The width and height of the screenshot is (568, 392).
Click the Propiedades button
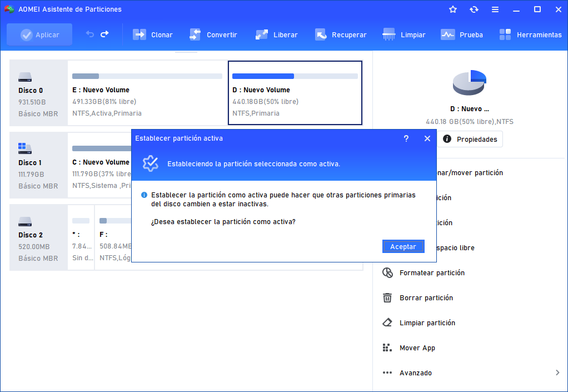coord(470,139)
